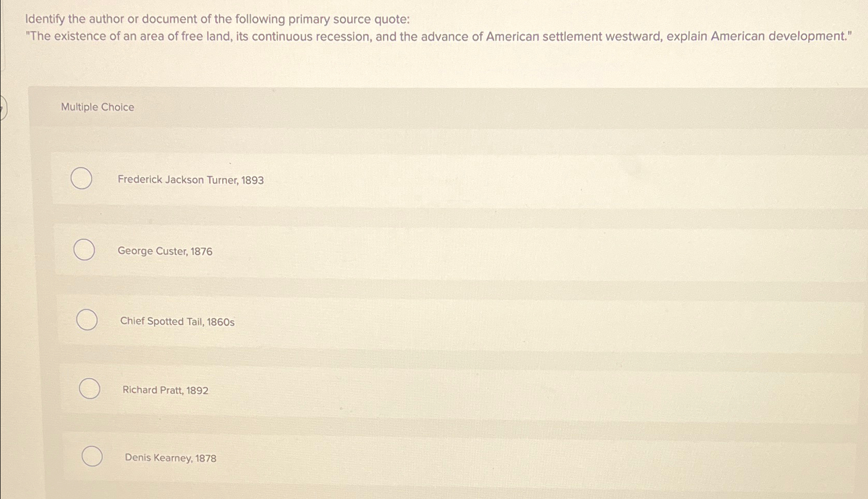Click the answer option labeled 1878
The height and width of the screenshot is (499, 868).
(170, 458)
